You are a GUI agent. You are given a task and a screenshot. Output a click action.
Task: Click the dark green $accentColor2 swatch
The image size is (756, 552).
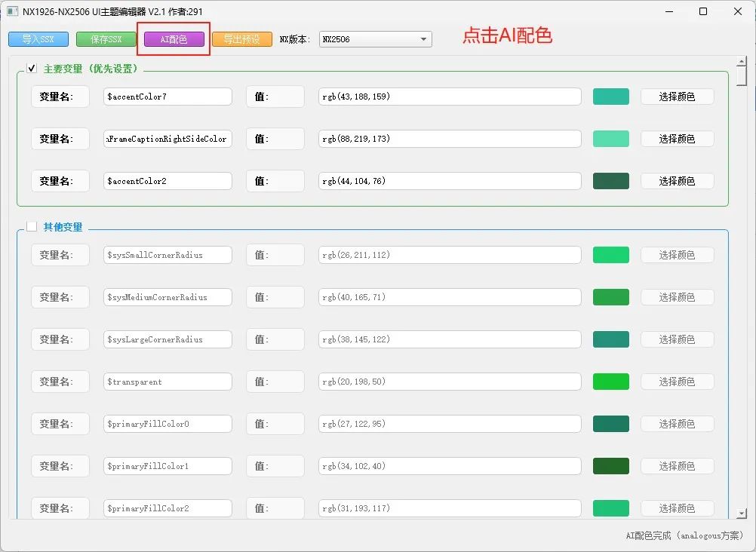[x=611, y=181]
